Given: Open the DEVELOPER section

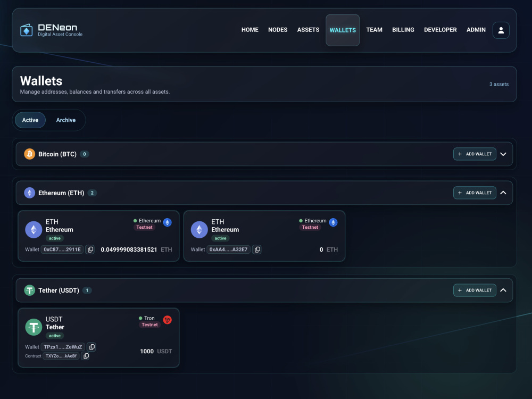Looking at the screenshot, I should pos(440,30).
